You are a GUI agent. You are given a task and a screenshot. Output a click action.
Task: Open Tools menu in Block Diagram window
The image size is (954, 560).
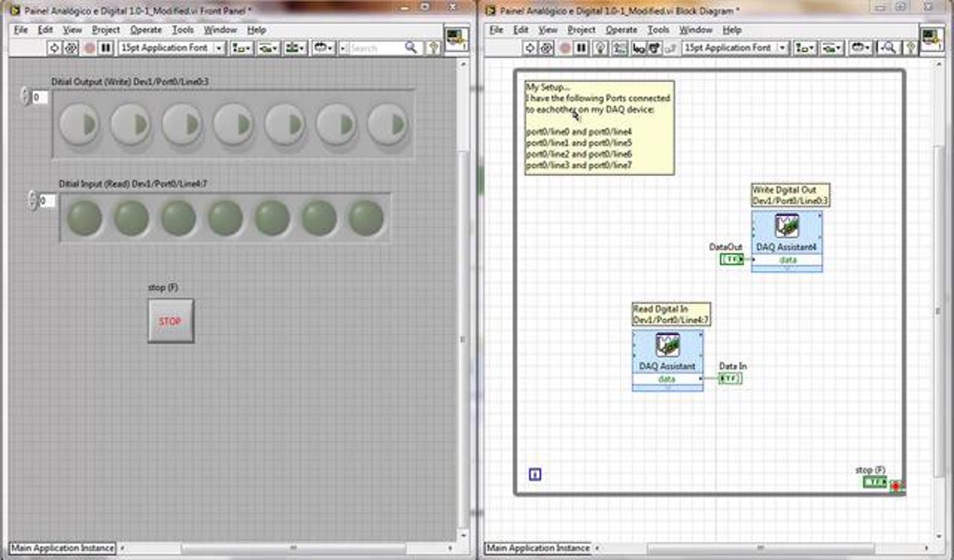658,30
